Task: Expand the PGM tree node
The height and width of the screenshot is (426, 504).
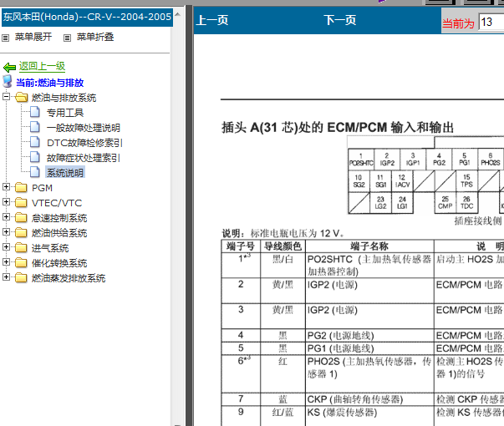Action: pos(6,186)
